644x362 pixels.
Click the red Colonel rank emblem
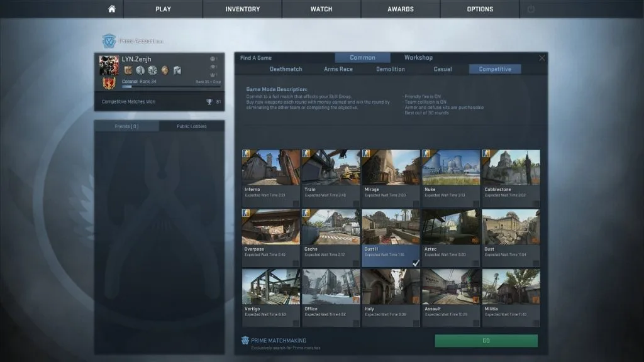[109, 84]
